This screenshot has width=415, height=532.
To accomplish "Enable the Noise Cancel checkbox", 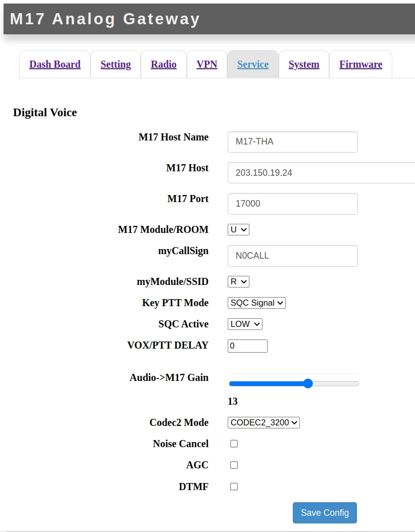I will (234, 444).
